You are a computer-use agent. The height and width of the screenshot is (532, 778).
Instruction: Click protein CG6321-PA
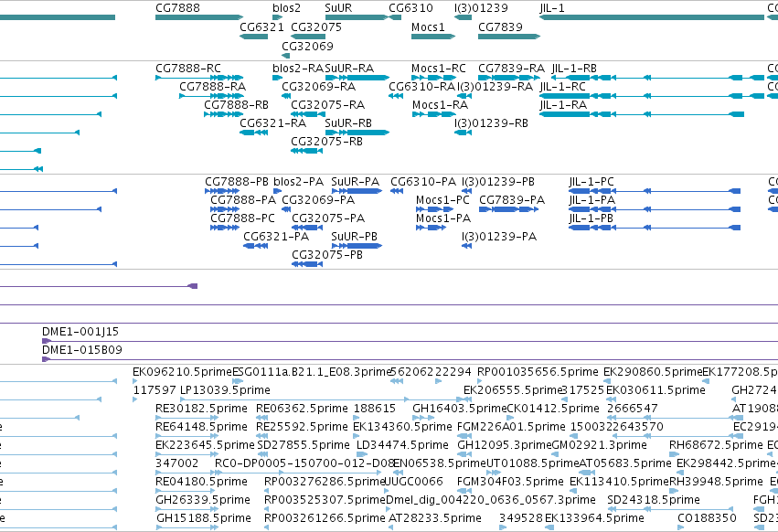(276, 237)
